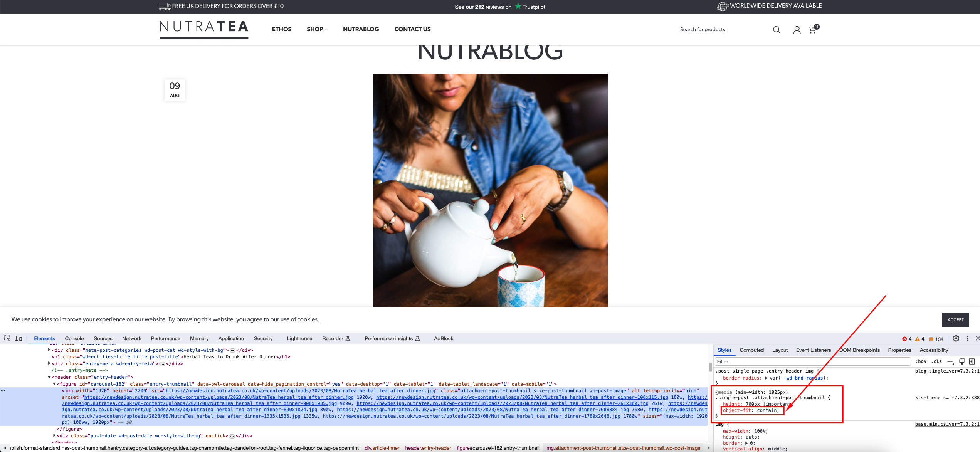The height and width of the screenshot is (452, 980).
Task: Open CONTACT US page
Action: coord(412,29)
